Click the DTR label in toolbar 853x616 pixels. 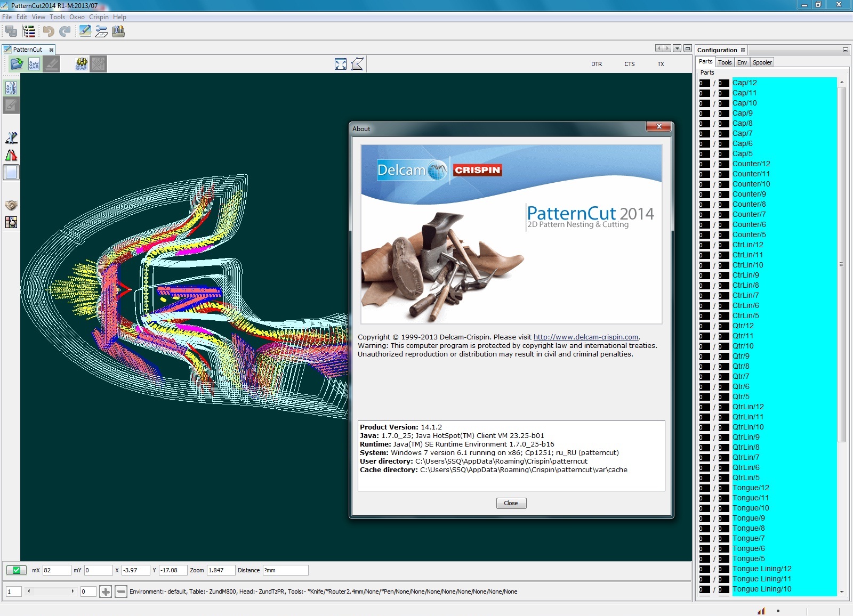[596, 64]
